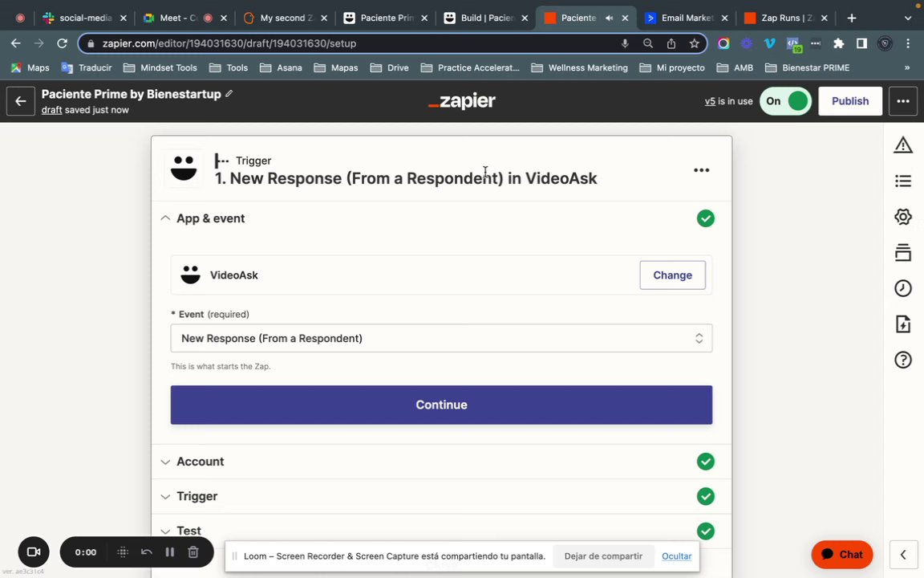The width and height of the screenshot is (924, 578).
Task: Click the Ocultar link
Action: 676,556
